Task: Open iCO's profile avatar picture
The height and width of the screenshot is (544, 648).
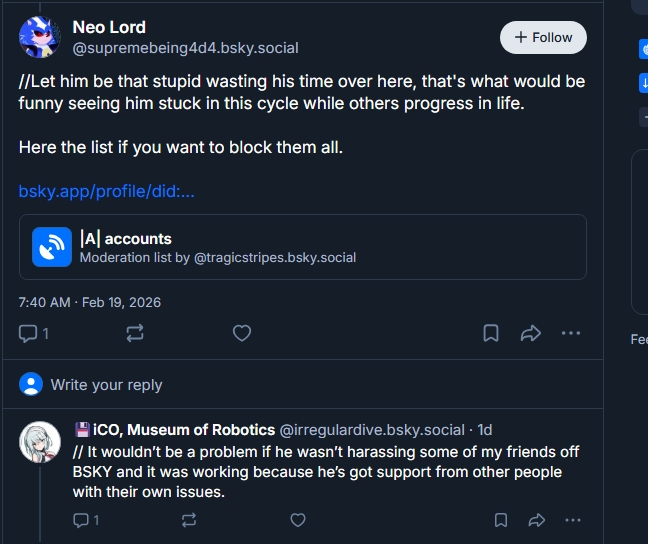Action: (40, 441)
